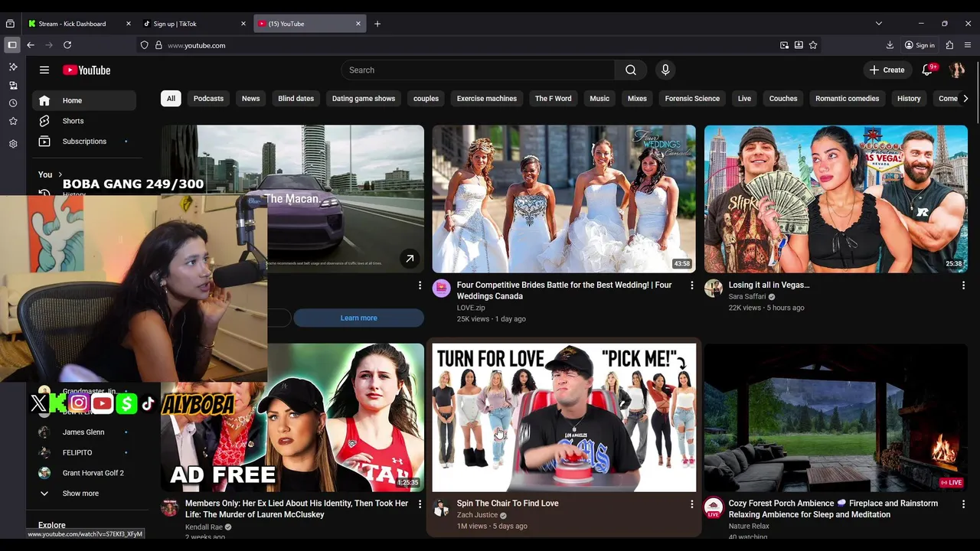Click the browser Sign in button

tap(920, 45)
